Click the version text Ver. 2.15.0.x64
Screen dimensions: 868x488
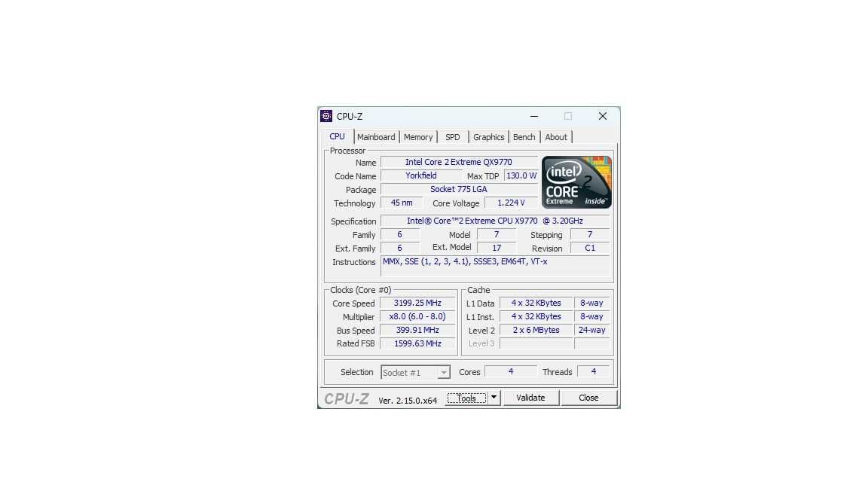(x=408, y=400)
